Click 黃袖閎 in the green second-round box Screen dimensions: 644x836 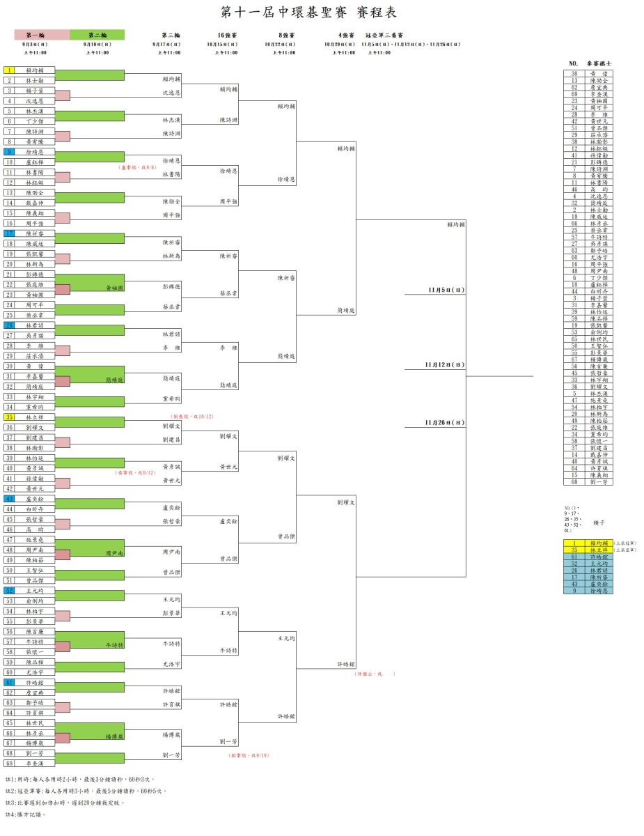(x=113, y=288)
